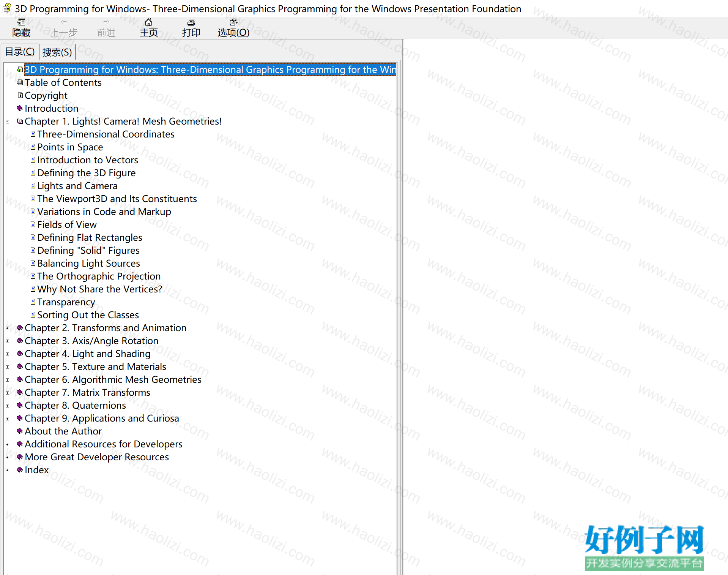Open Defining "Solid" Figures topic
This screenshot has height=575, width=728.
click(x=88, y=250)
